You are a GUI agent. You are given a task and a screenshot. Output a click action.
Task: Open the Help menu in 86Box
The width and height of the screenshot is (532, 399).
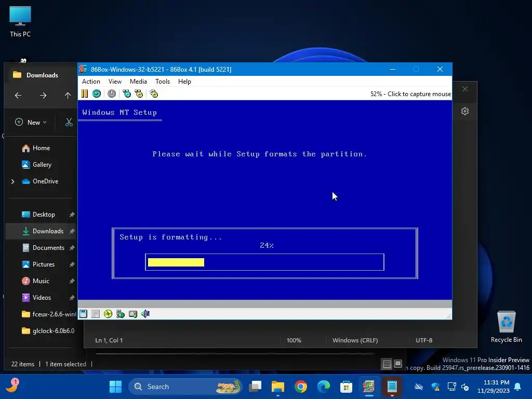pos(184,82)
